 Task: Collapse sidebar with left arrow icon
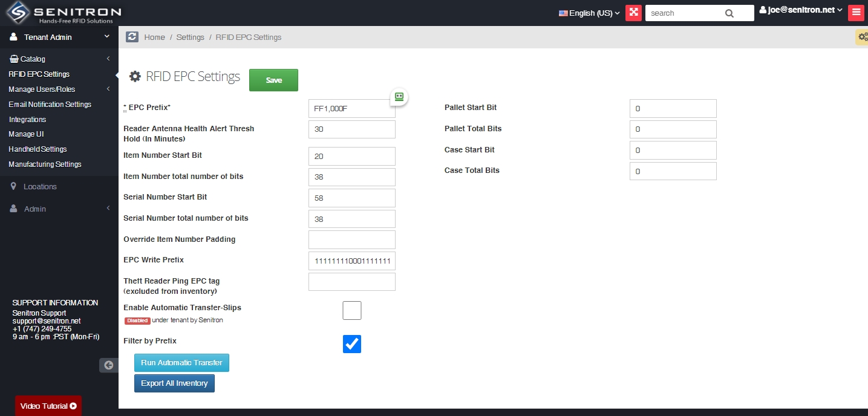(108, 365)
